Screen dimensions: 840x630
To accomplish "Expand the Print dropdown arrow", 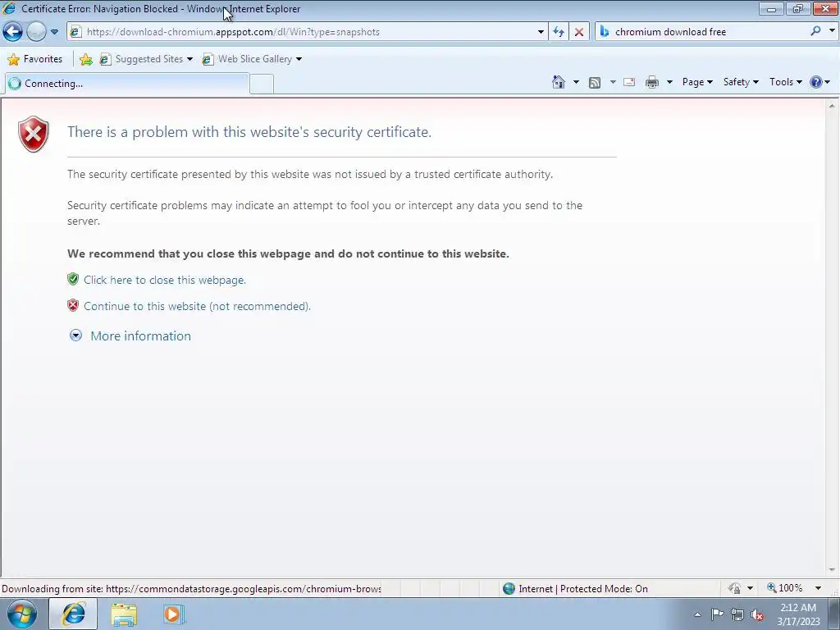I will 669,82.
